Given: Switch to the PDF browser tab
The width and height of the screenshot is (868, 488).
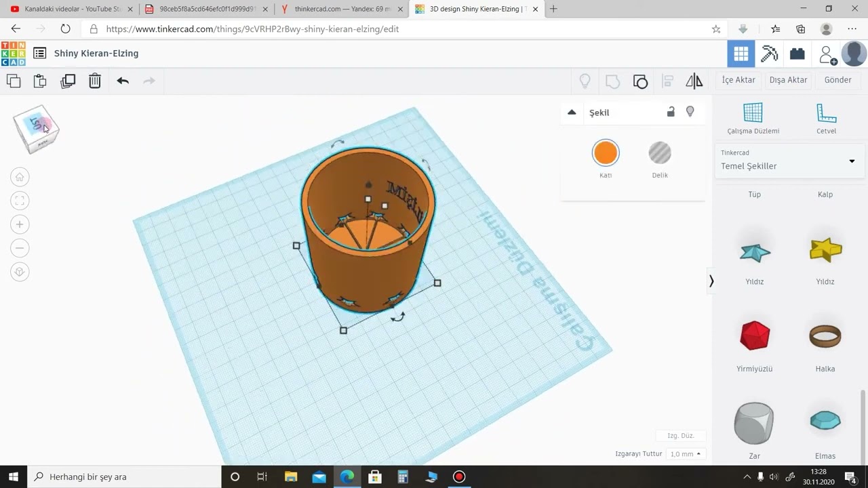Looking at the screenshot, I should [x=207, y=9].
